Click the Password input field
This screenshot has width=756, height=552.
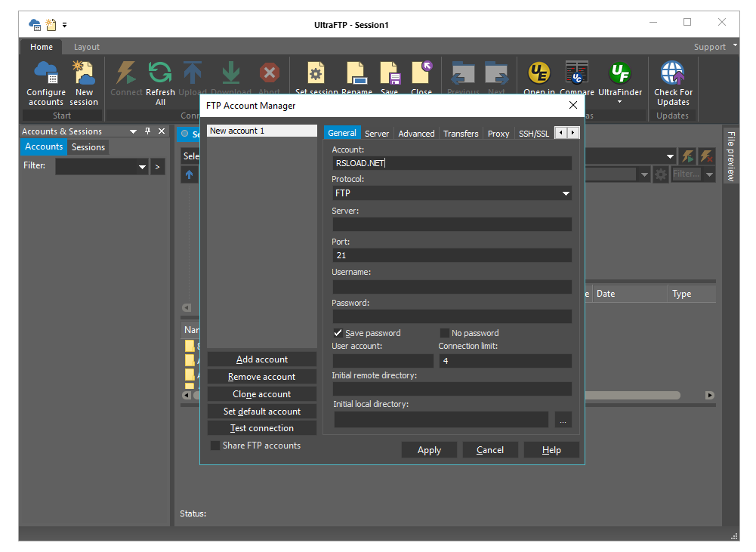click(x=452, y=316)
